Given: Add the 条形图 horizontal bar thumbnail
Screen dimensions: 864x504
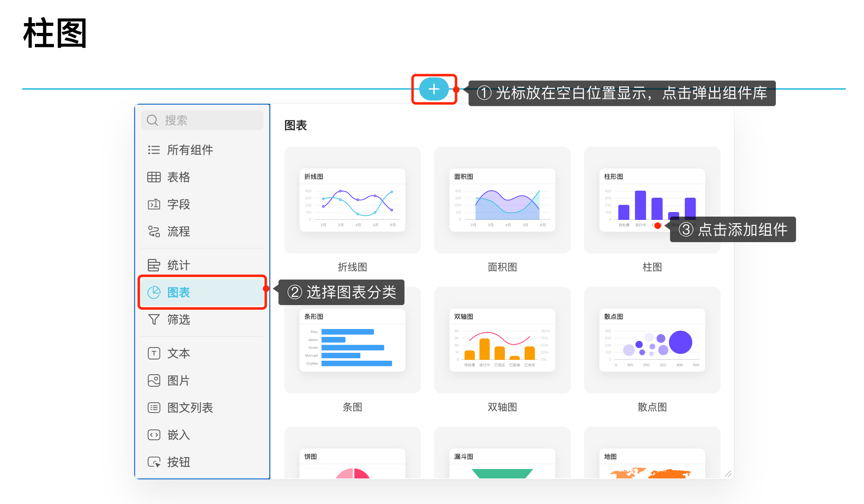Looking at the screenshot, I should [x=353, y=340].
